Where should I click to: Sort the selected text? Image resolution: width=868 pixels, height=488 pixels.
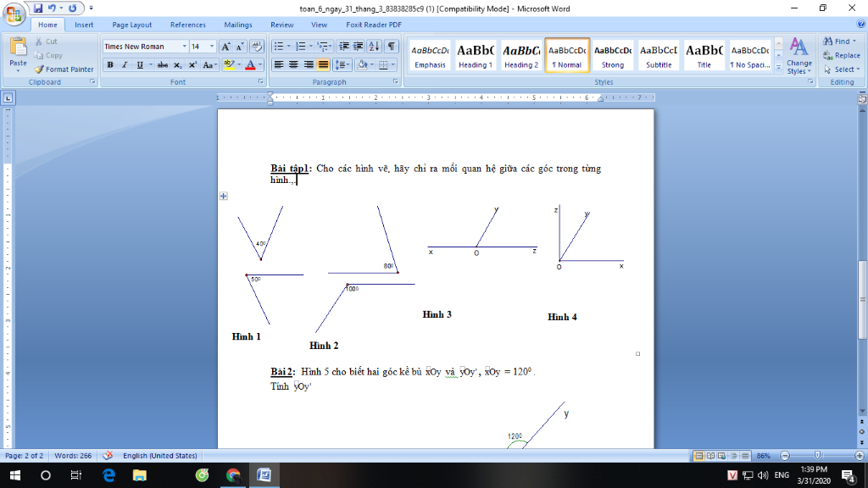(x=374, y=47)
